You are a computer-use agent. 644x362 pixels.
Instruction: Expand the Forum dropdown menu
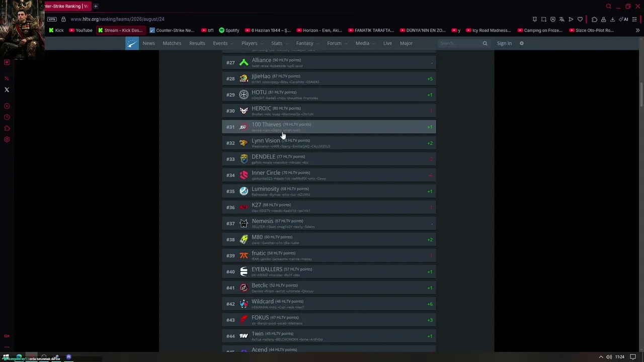tap(338, 43)
